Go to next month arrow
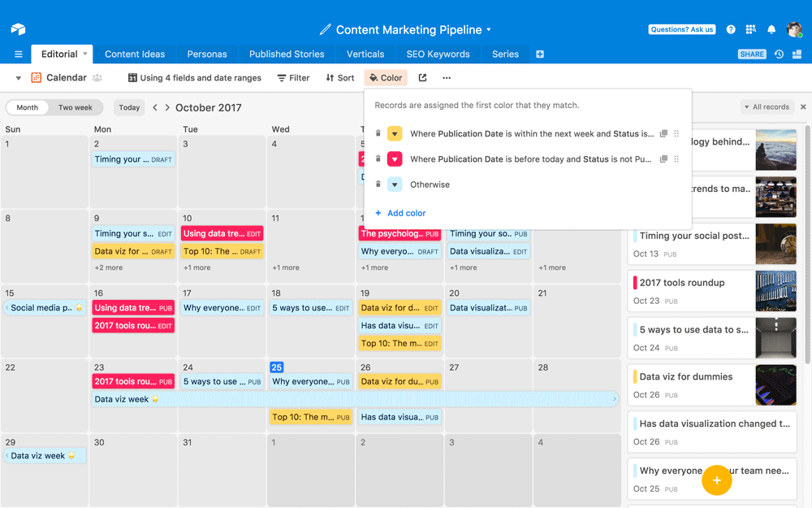 [167, 107]
